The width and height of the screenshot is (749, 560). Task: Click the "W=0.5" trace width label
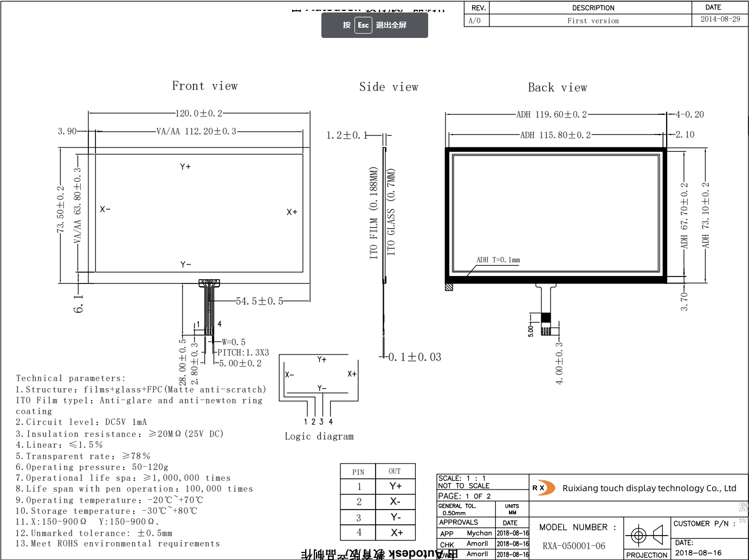pos(234,342)
